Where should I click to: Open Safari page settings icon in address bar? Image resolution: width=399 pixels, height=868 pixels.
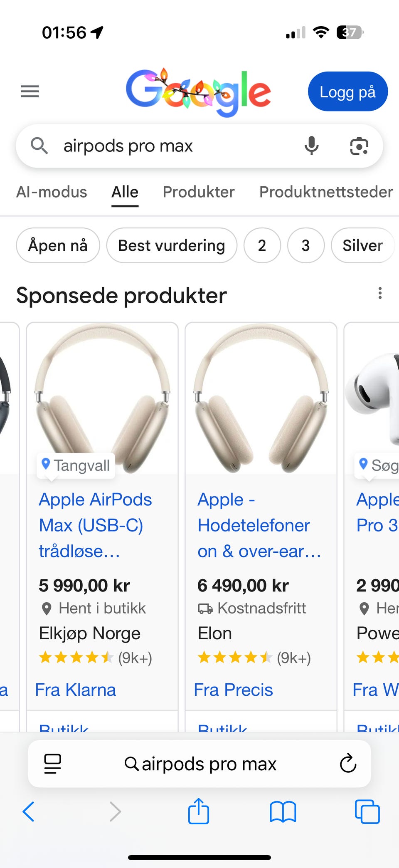(53, 764)
